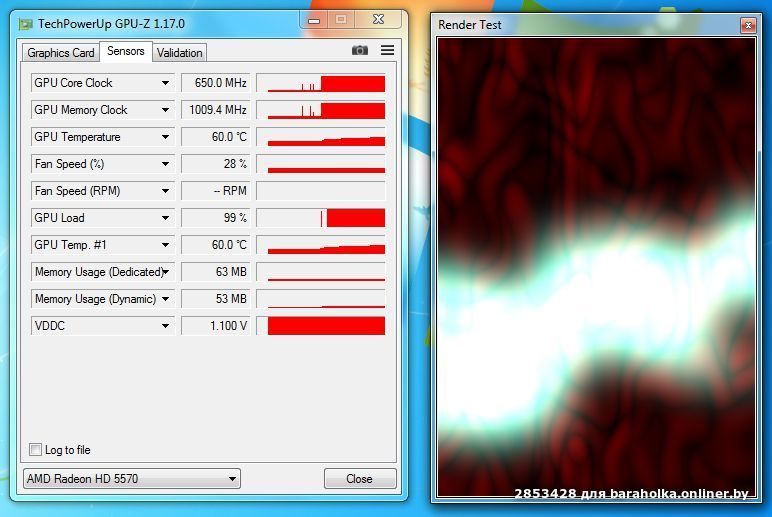Click the 99 % GPU load value

[x=216, y=218]
